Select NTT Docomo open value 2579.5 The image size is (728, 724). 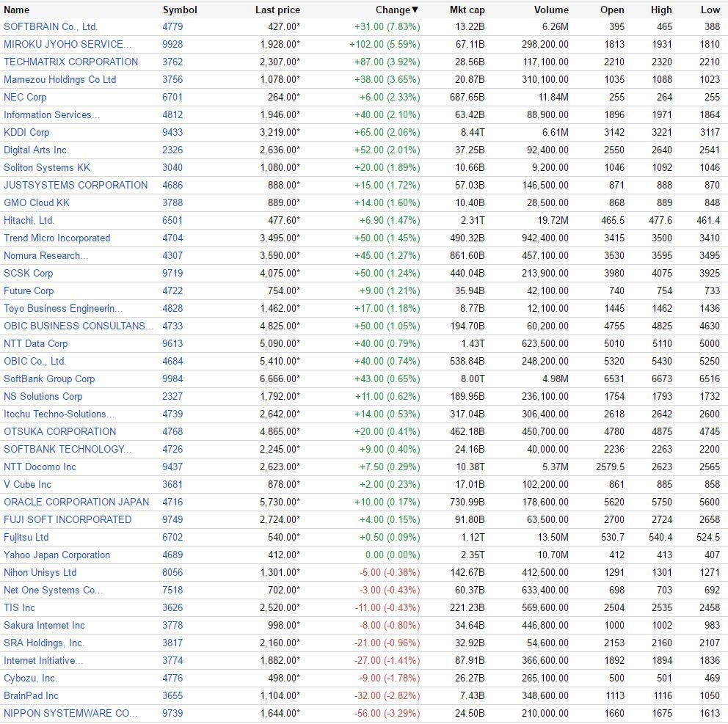pos(610,467)
